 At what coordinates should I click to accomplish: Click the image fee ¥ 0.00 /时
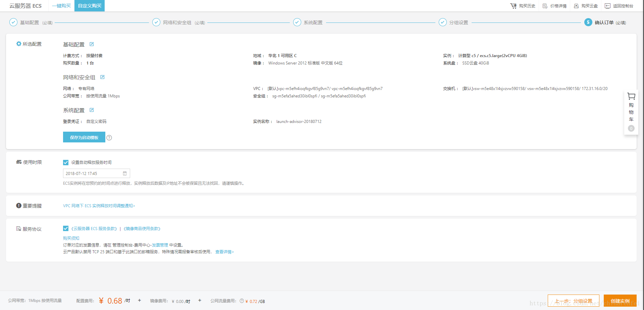click(x=181, y=301)
